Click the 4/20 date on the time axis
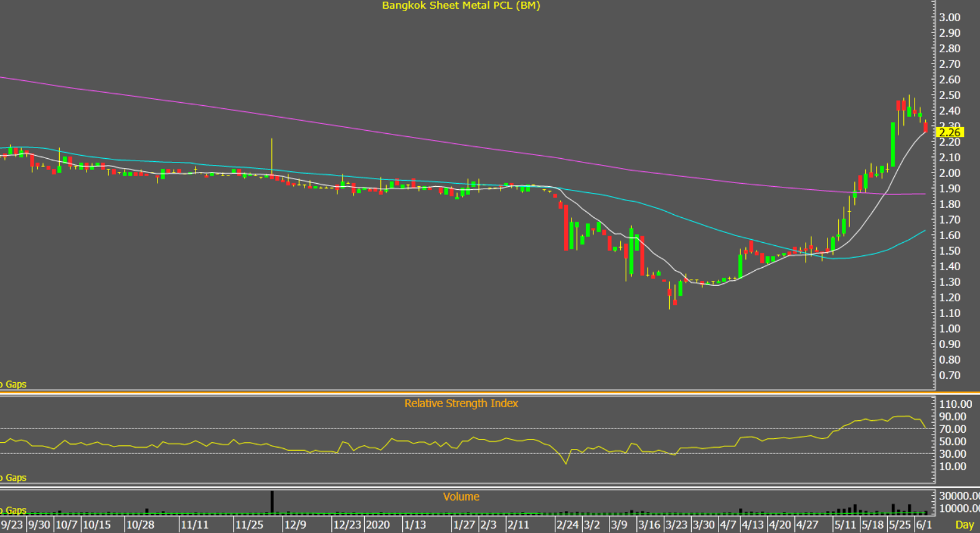The width and height of the screenshot is (980, 533). tap(780, 525)
